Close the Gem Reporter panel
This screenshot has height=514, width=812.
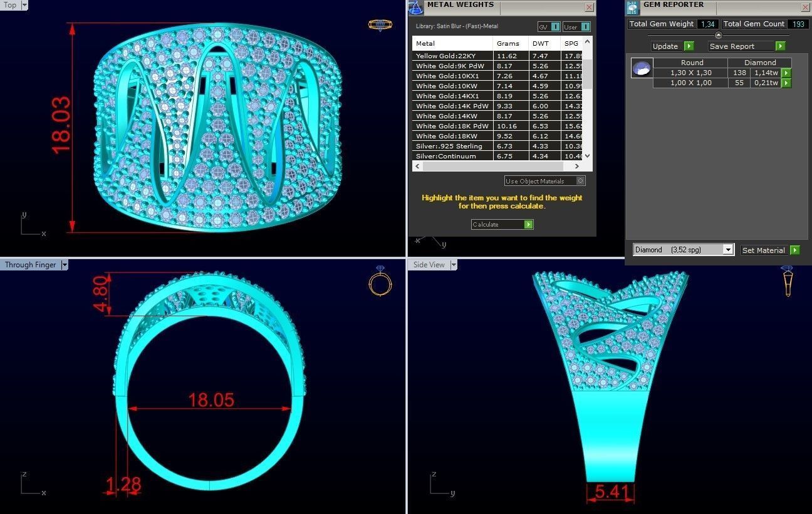[806, 8]
